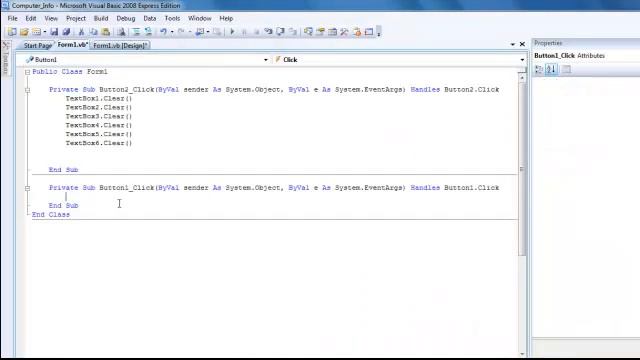Start debugging with the play icon
The width and height of the screenshot is (640, 360).
(x=232, y=32)
